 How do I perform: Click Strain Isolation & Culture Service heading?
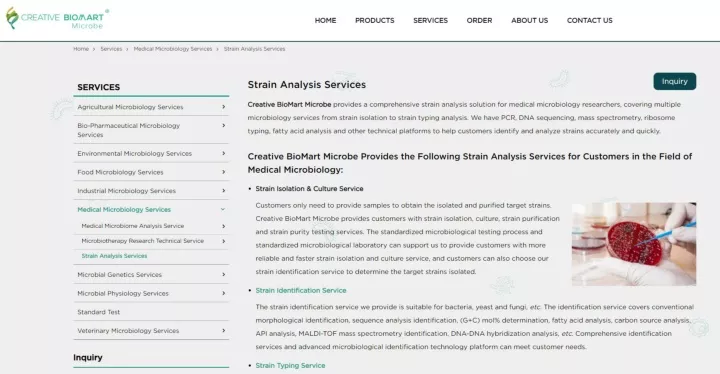pos(309,189)
